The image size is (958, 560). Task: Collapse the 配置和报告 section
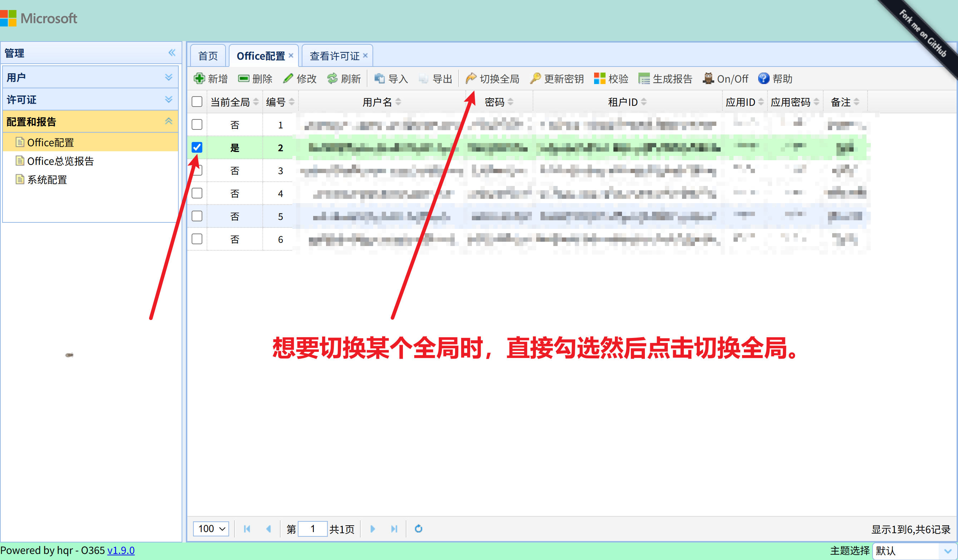(168, 121)
